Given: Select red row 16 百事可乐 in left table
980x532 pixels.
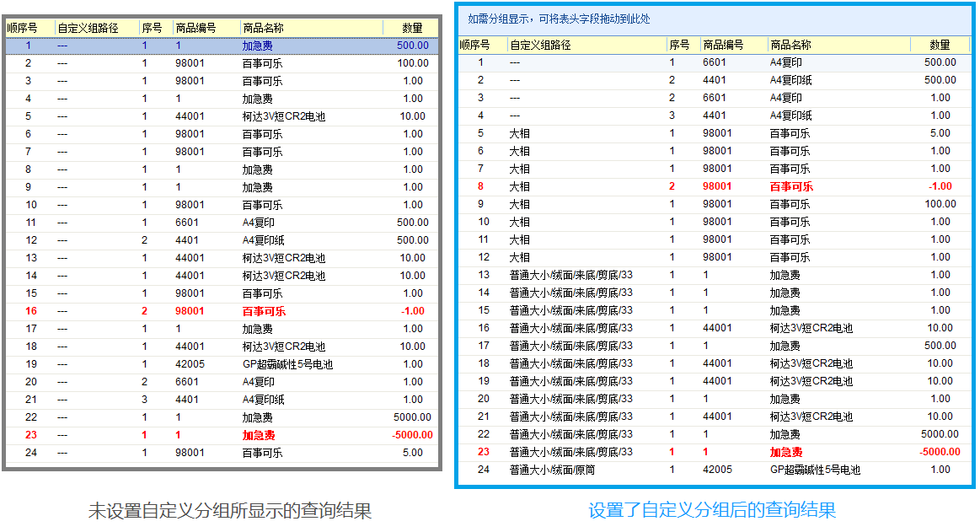Looking at the screenshot, I should coord(222,311).
